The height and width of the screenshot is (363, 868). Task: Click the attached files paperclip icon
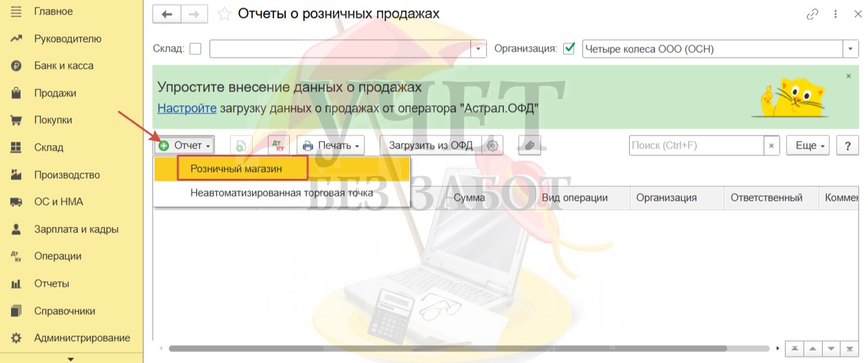529,146
